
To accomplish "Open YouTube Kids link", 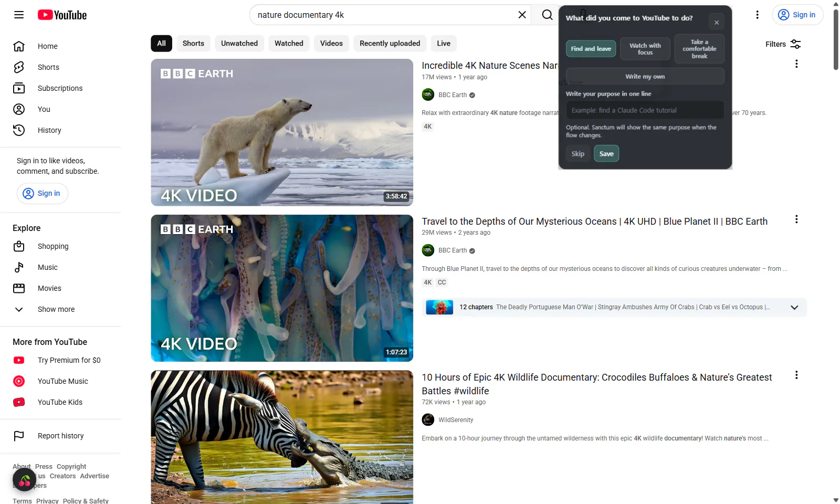I will pos(60,402).
